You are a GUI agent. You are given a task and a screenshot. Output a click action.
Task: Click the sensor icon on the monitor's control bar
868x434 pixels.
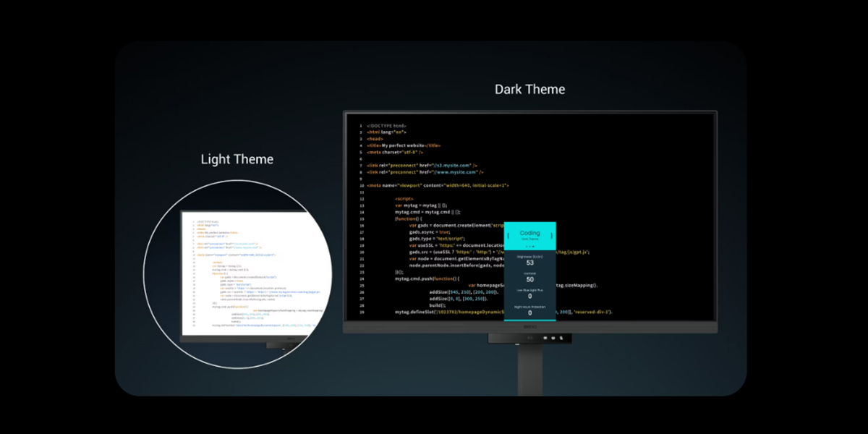(529, 338)
